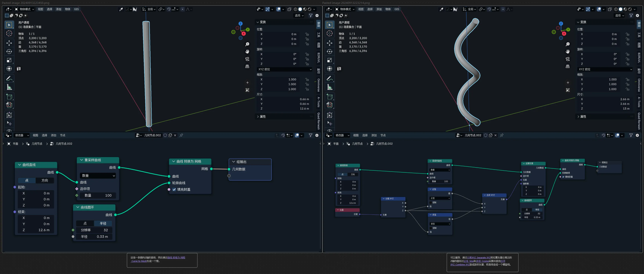The width and height of the screenshot is (644, 274).
Task: Select the Select Box tool in left viewport
Action: [x=9, y=25]
